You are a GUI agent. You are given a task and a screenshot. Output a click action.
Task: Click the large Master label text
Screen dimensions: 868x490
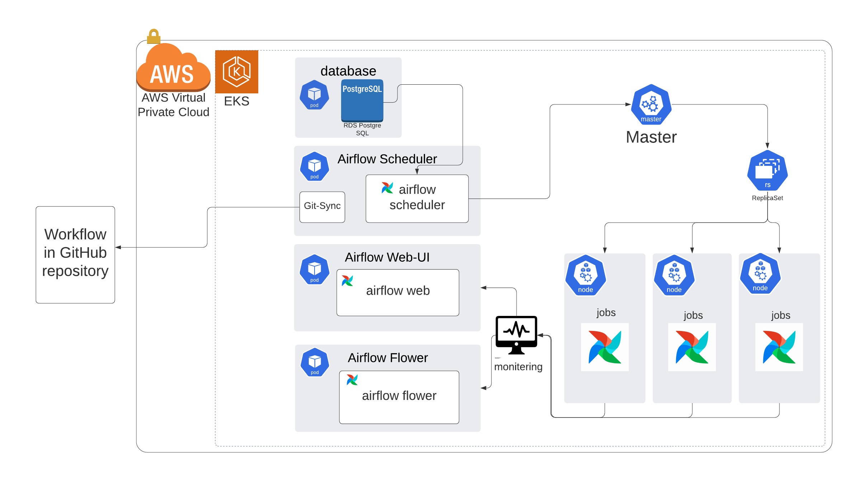click(x=651, y=137)
